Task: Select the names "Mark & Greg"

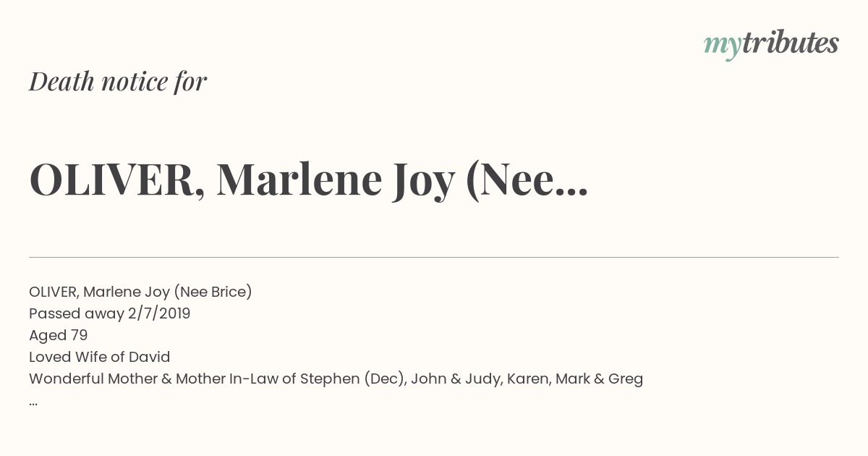Action: click(x=600, y=379)
